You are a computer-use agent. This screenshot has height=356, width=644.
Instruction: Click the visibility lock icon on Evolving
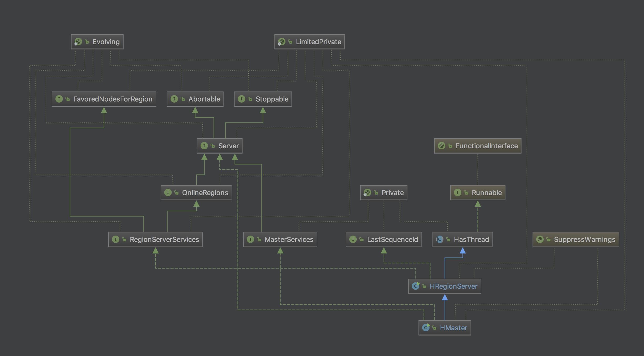pos(87,42)
